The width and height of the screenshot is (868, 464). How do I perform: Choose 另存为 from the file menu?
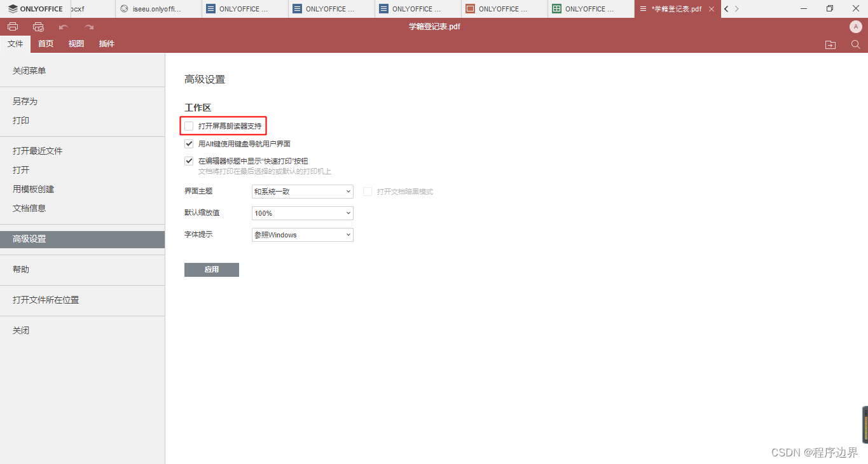(83, 101)
